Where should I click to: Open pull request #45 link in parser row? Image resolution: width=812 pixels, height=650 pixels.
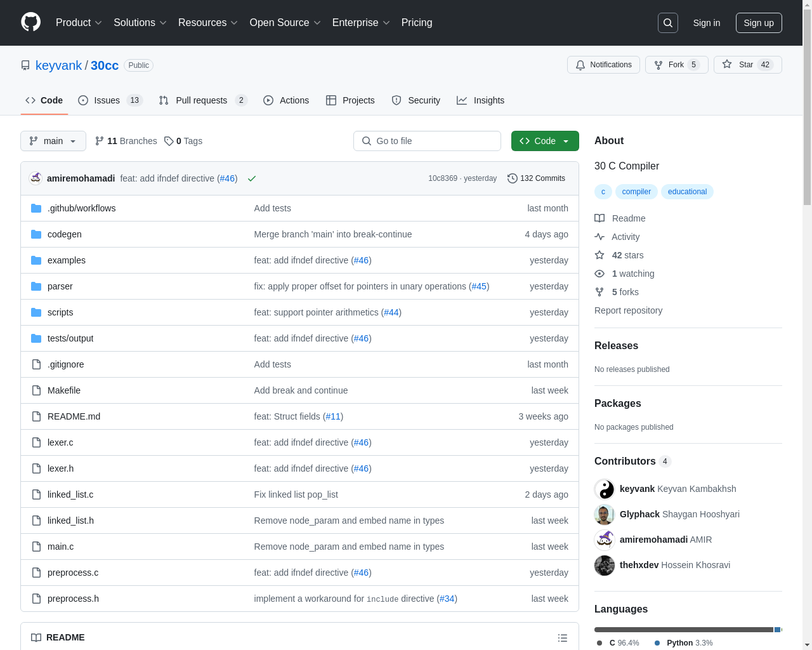(x=479, y=286)
